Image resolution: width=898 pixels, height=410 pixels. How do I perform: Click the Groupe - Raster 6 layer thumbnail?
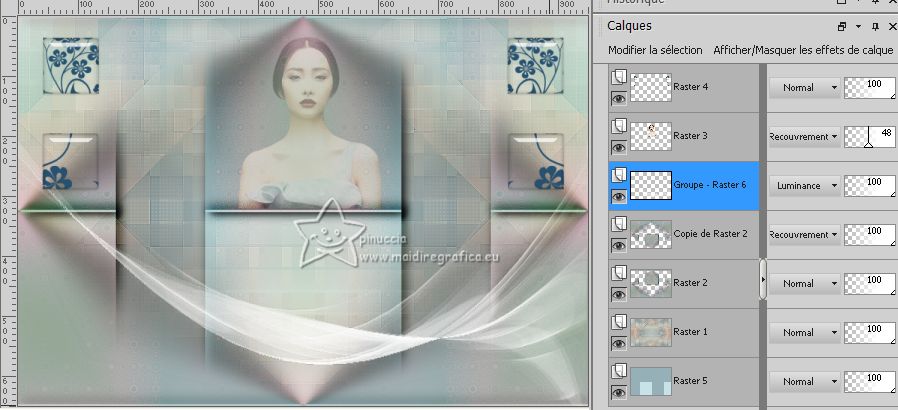tap(651, 186)
